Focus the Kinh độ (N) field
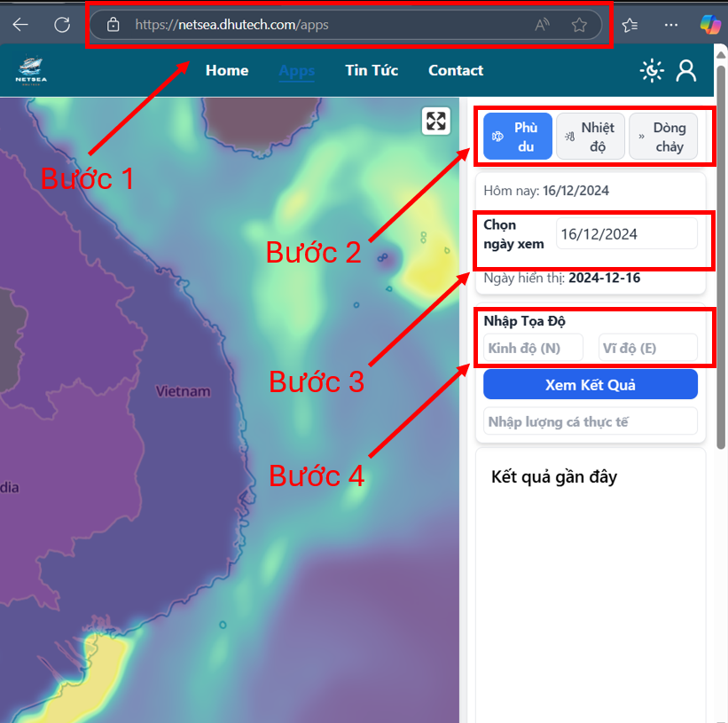This screenshot has width=728, height=723. click(533, 348)
